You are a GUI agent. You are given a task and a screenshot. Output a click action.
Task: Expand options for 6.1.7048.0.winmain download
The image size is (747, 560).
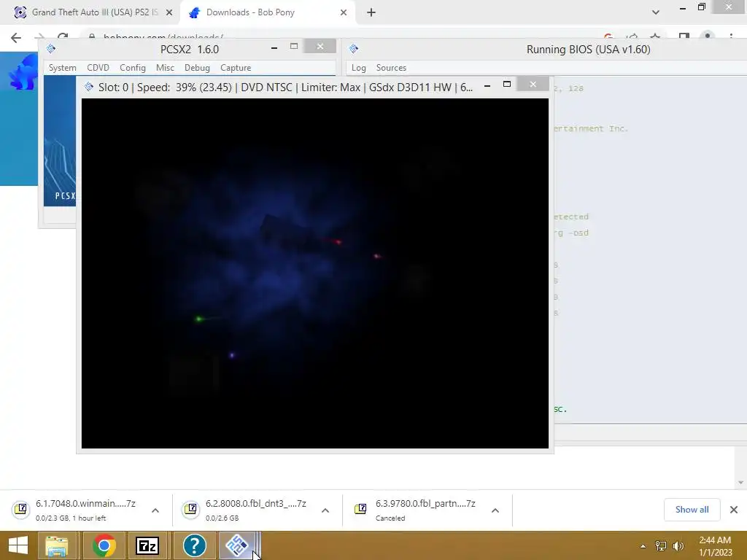(155, 510)
